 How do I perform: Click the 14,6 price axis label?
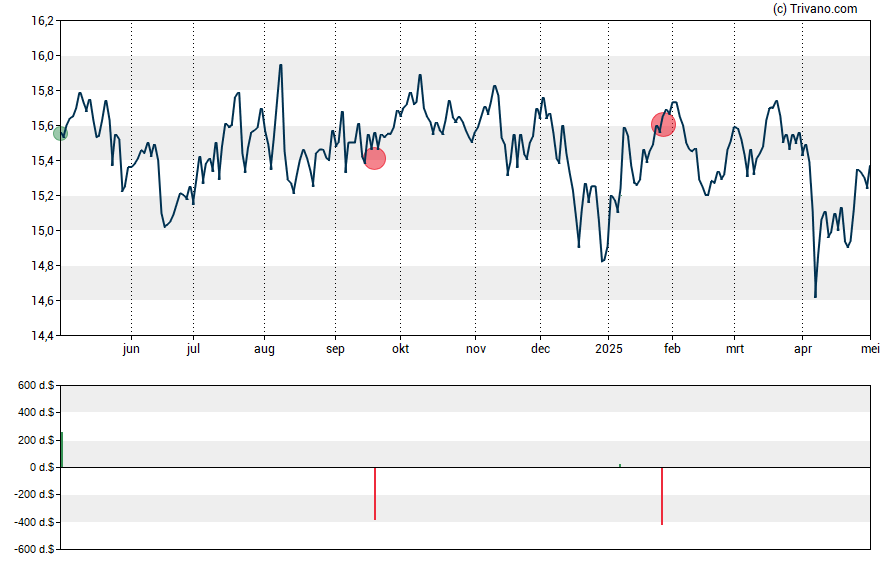(x=42, y=301)
